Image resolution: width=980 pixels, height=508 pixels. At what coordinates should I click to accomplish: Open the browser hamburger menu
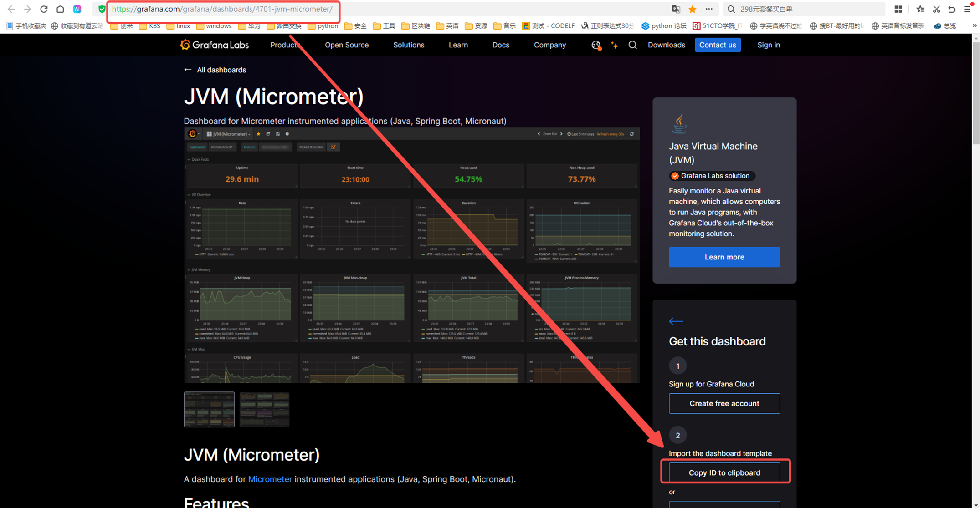pyautogui.click(x=967, y=9)
